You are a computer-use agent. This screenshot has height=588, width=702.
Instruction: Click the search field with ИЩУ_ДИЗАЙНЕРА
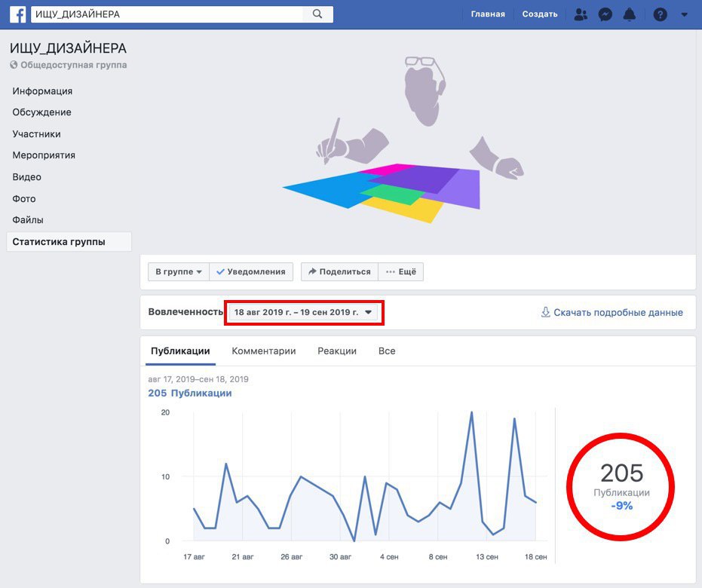166,14
